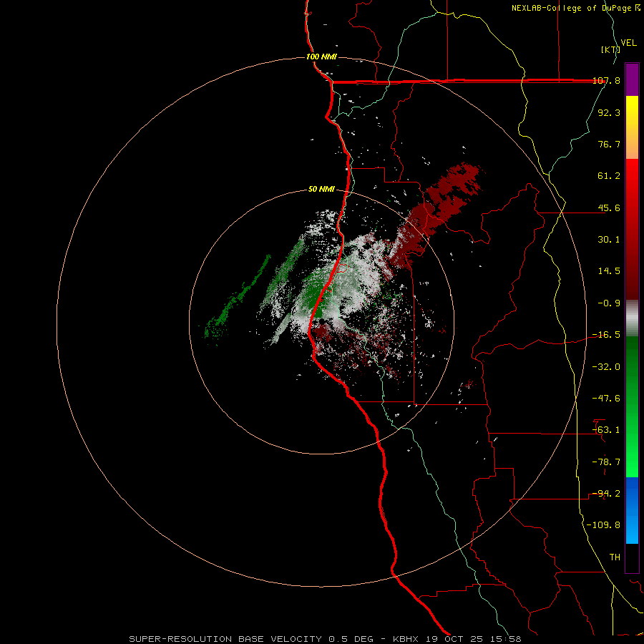Click the blue segment of velocity color bar
Viewport: 644px width, 644px height.
coord(632,510)
